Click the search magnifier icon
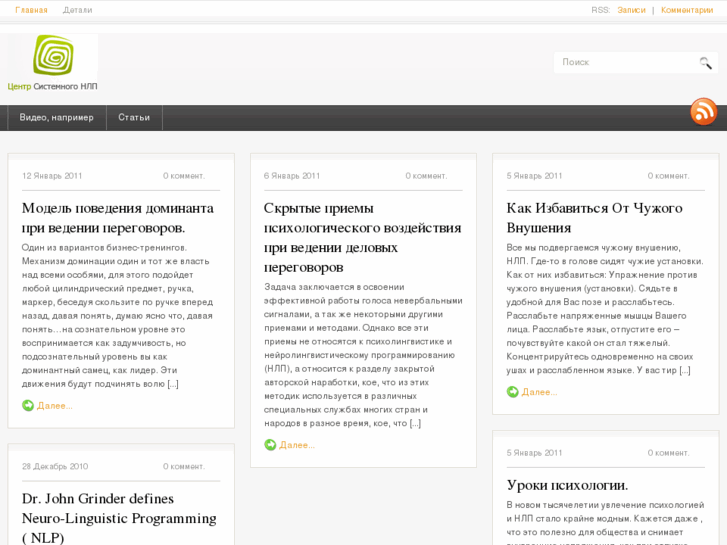727x545 pixels. 706,63
